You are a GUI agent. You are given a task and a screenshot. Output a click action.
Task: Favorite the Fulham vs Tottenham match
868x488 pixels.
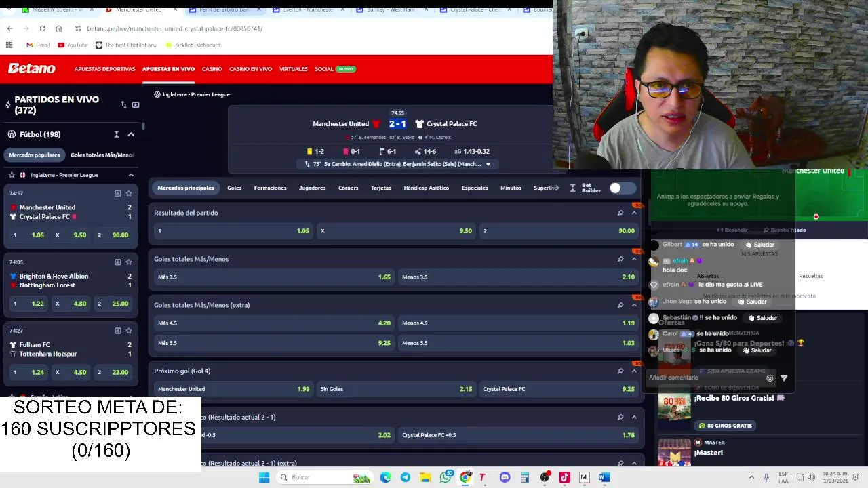[x=129, y=331]
